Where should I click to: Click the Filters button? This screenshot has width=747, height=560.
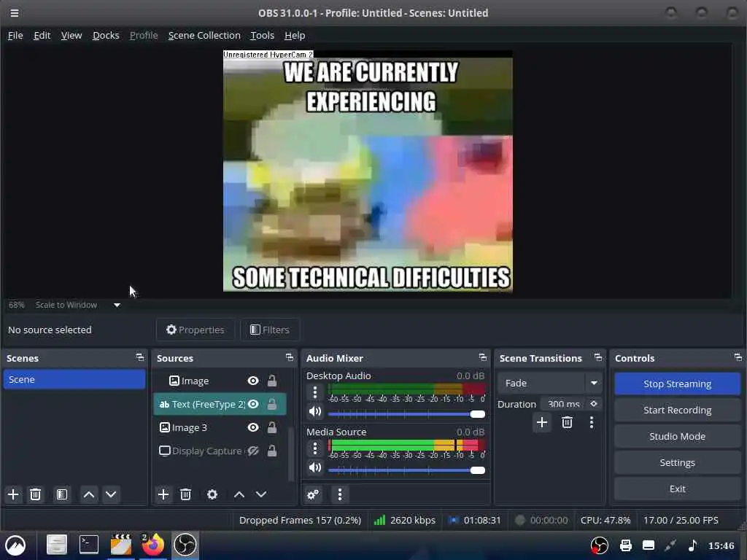(270, 330)
